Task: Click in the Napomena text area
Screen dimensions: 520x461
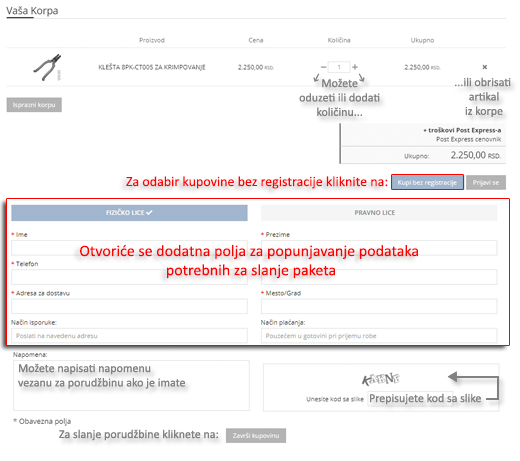Action: tap(131, 385)
